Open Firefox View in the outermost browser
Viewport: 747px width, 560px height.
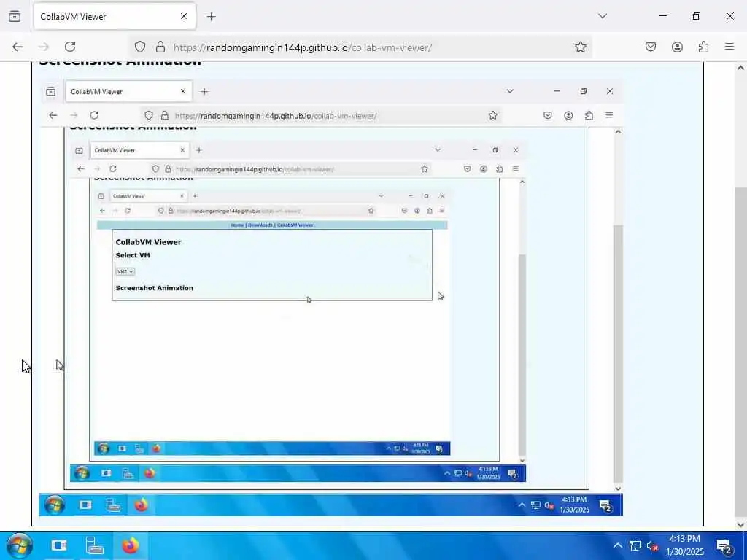tap(15, 16)
